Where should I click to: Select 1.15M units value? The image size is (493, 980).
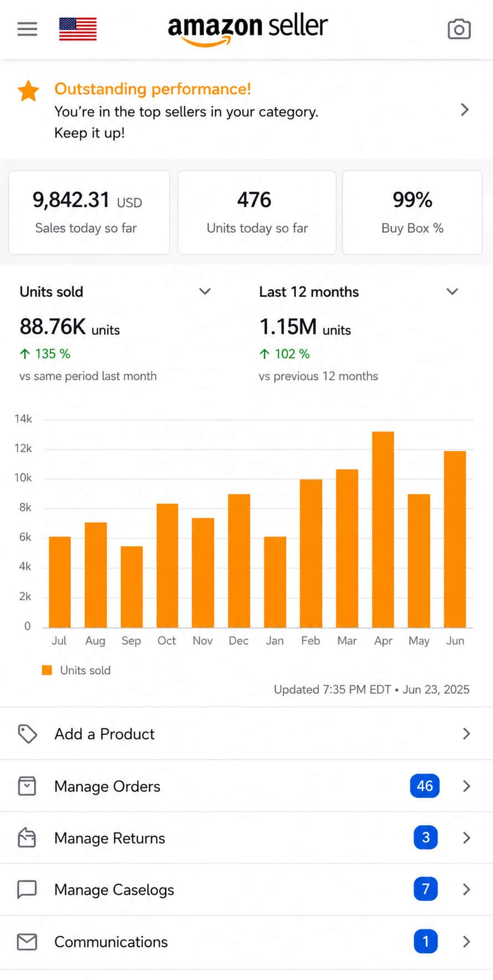click(305, 327)
